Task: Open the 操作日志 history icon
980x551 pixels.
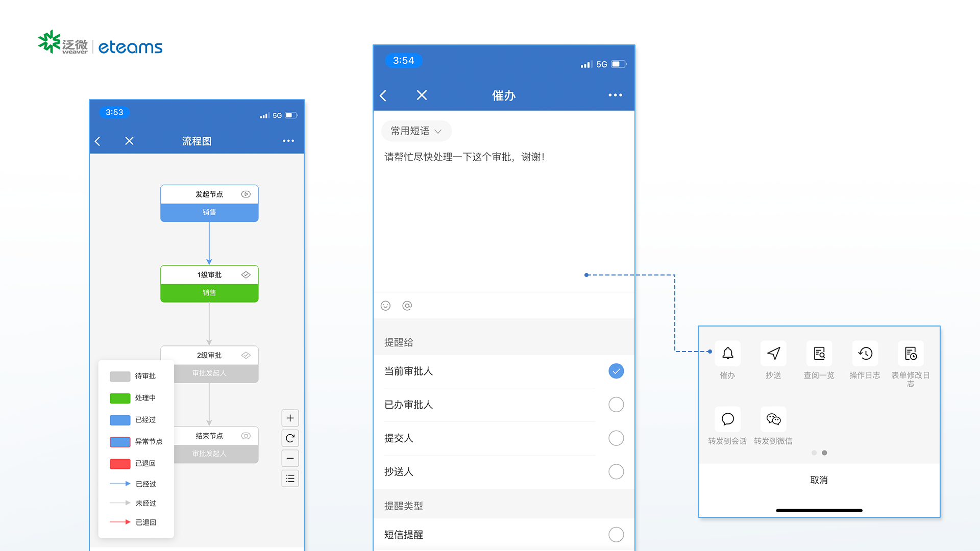Action: [864, 353]
